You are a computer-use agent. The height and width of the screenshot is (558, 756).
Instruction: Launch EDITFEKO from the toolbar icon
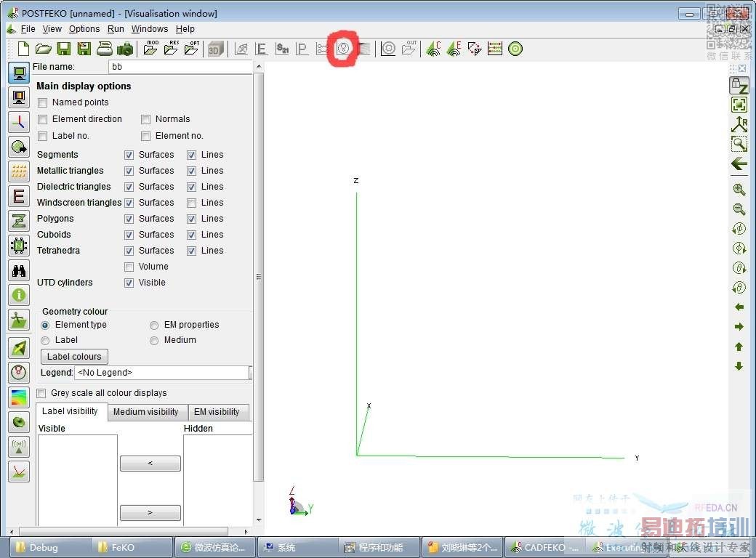coord(454,49)
